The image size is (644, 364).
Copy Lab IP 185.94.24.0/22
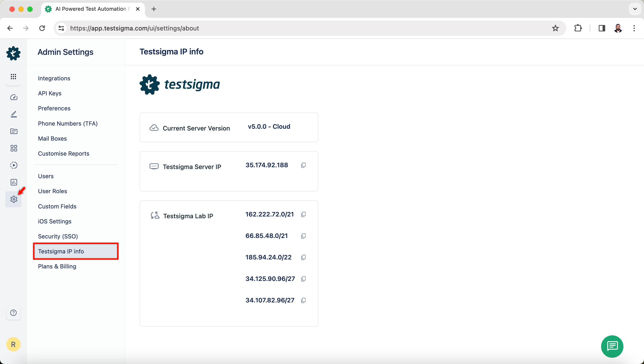(x=303, y=258)
